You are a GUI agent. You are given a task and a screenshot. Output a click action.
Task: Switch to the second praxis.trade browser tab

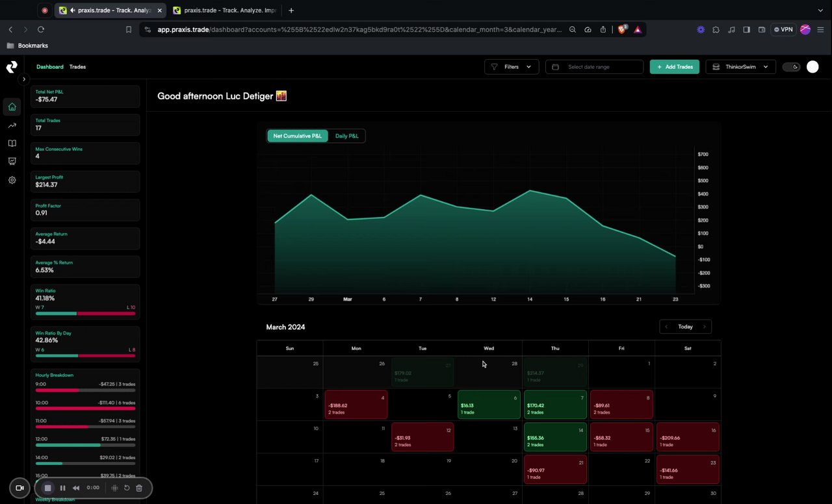[x=225, y=10]
